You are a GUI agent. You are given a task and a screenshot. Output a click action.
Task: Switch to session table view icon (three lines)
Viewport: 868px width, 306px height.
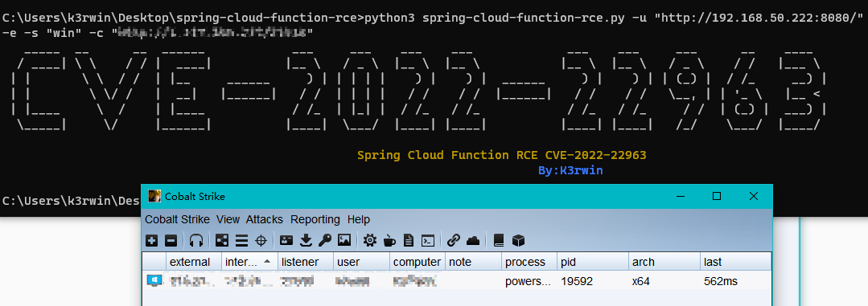241,240
